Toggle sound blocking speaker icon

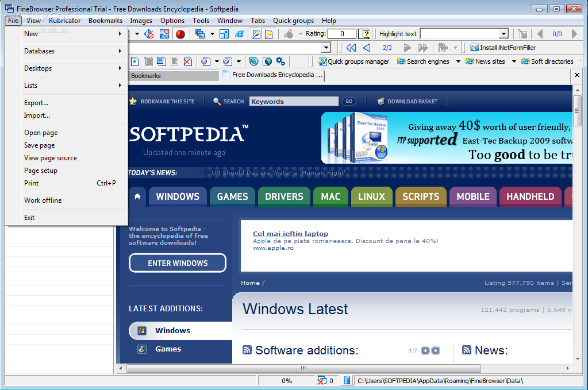click(x=149, y=34)
